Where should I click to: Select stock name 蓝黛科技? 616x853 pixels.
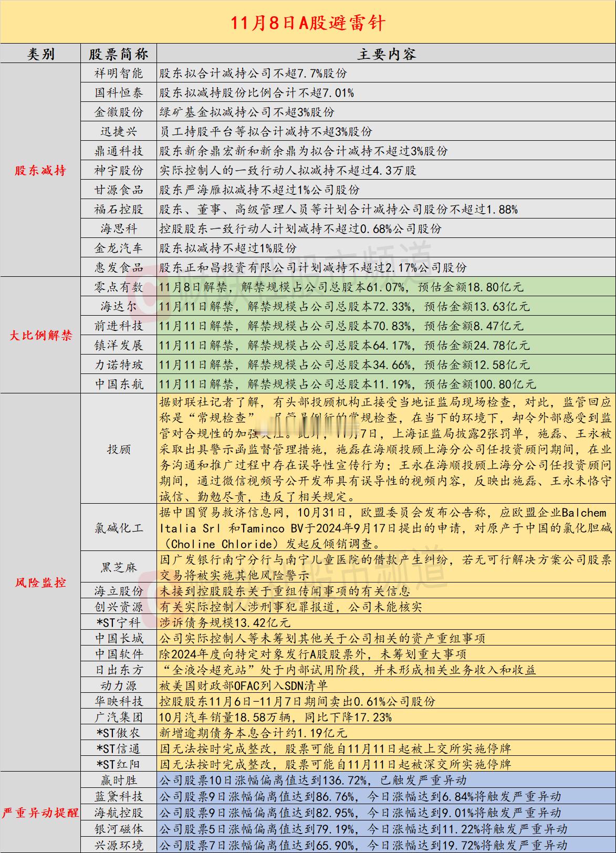point(119,796)
